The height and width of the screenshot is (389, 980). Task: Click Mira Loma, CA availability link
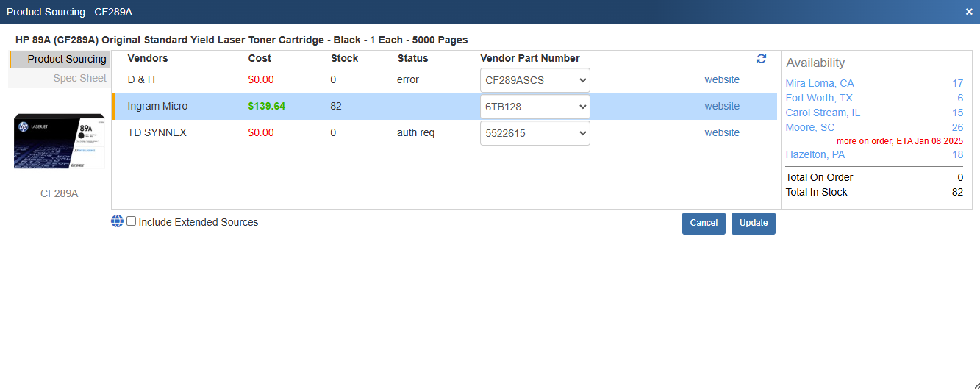(820, 84)
